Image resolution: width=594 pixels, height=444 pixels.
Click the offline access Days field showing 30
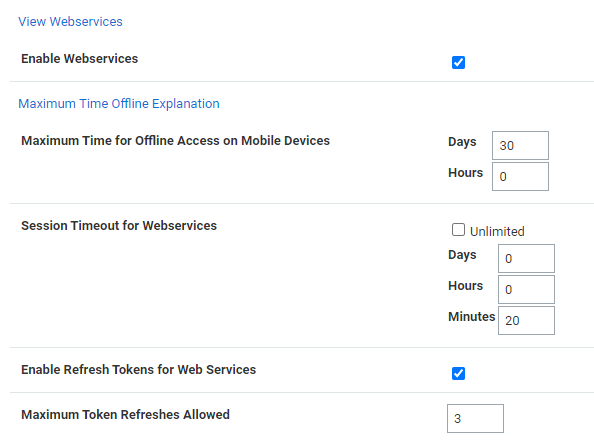pos(520,145)
